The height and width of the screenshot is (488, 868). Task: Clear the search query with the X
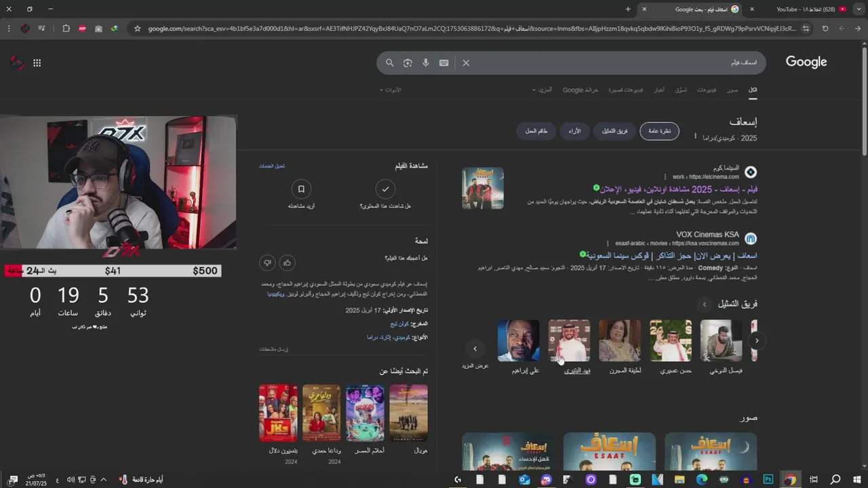[466, 63]
